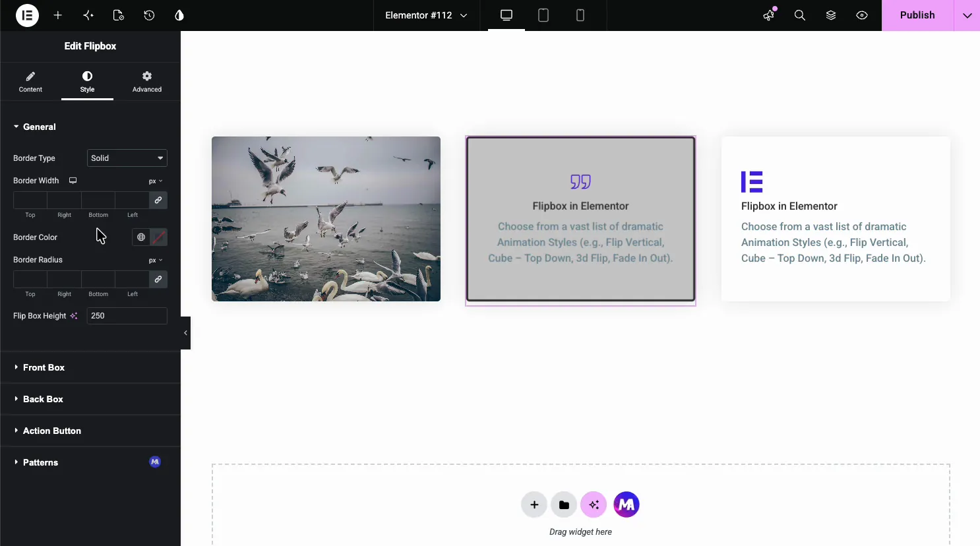980x546 pixels.
Task: Open the Border Color swatch picker
Action: pos(159,237)
